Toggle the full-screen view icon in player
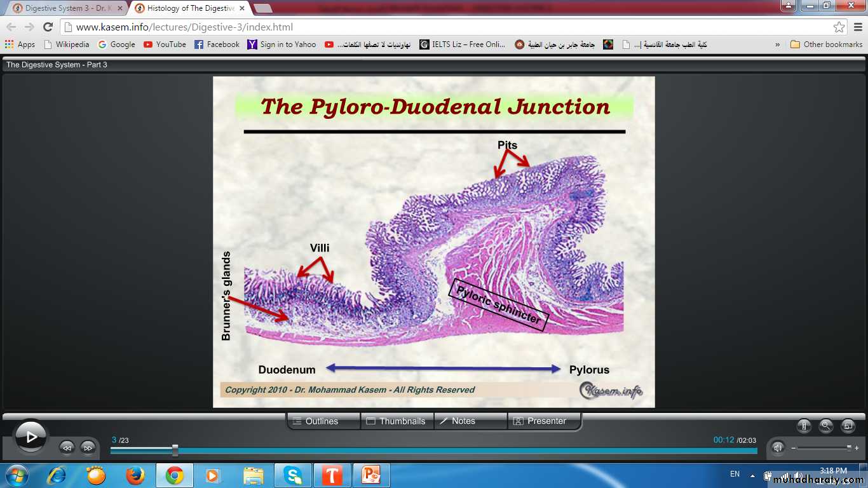 [x=848, y=426]
